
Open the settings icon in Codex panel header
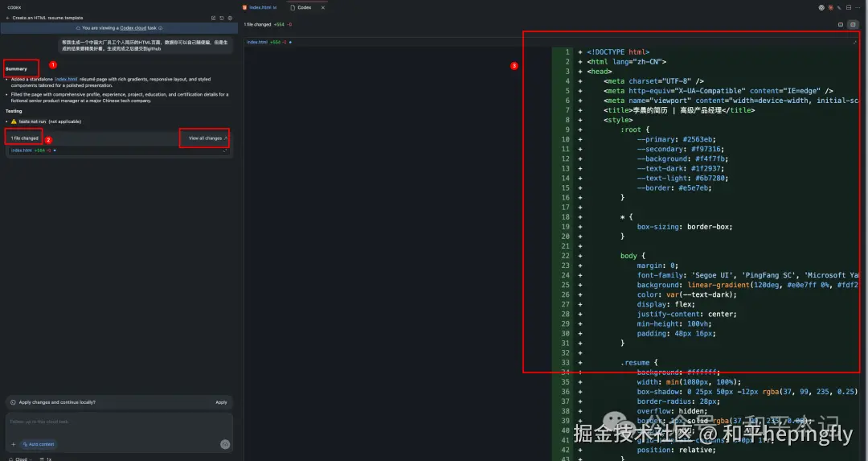pos(231,18)
